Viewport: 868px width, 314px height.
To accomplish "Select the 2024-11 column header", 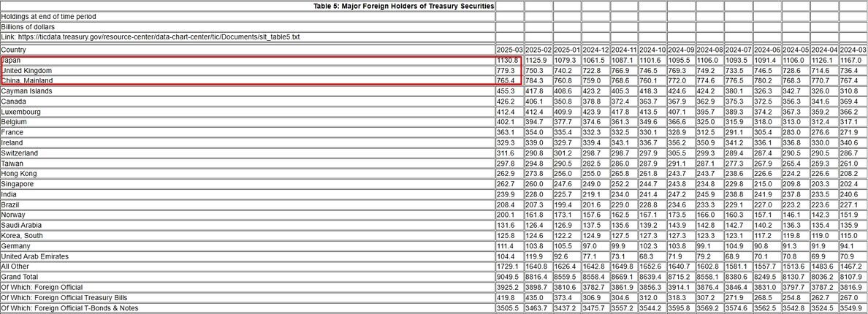I will click(624, 50).
